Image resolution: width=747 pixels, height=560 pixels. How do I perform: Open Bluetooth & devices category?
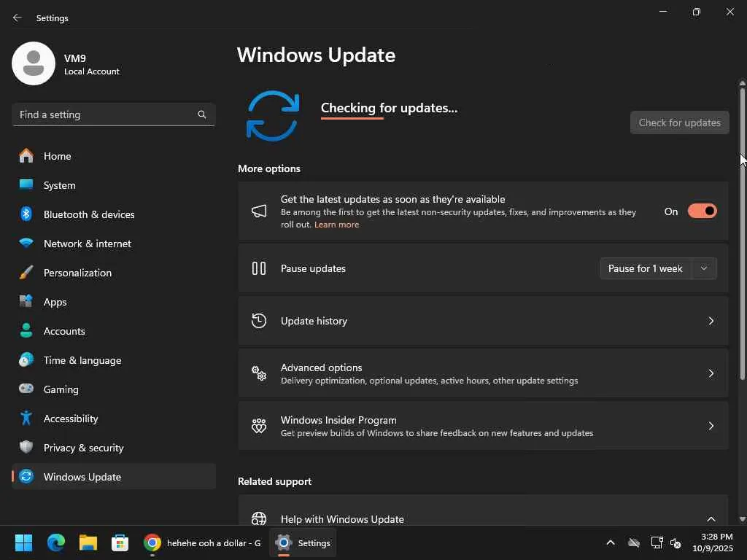(x=114, y=214)
